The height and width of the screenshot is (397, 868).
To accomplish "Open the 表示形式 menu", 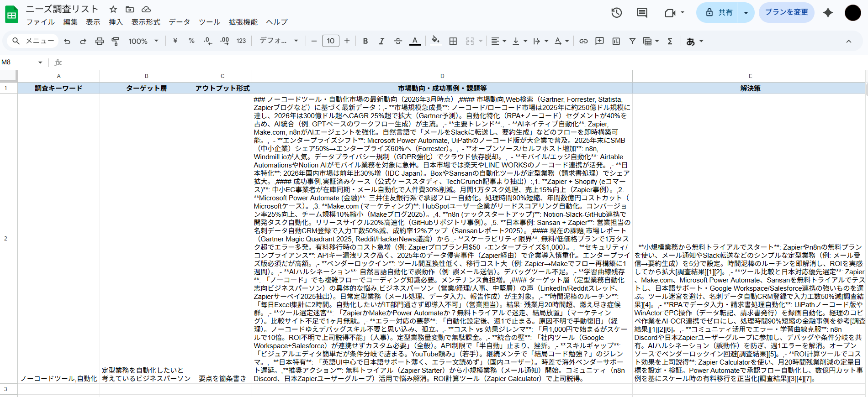I will [x=146, y=22].
